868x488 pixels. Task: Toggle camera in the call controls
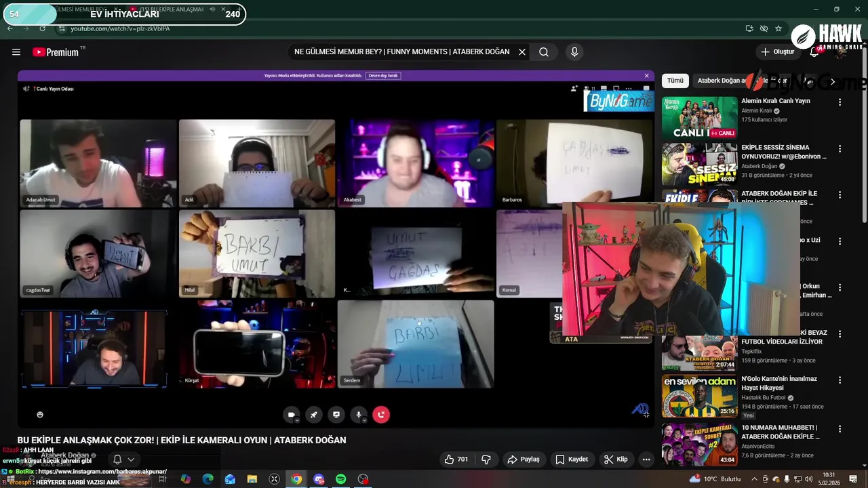292,415
